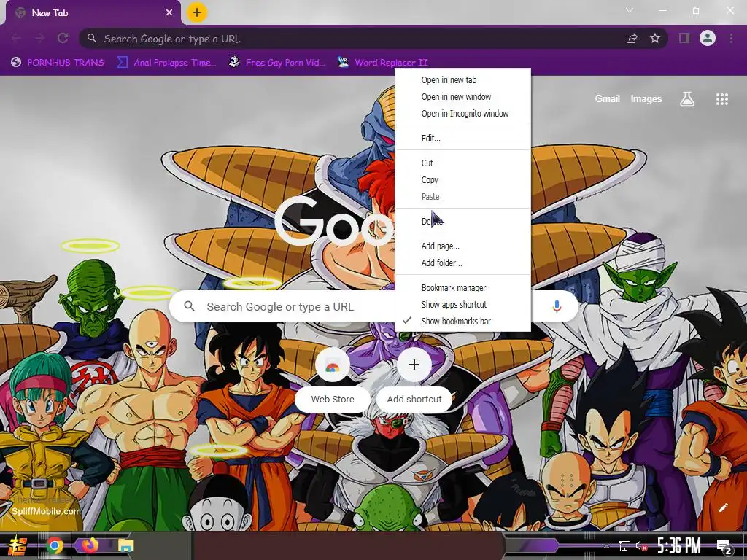Open the notification center icon
Screen dimensions: 747x560
pyautogui.click(x=724, y=546)
